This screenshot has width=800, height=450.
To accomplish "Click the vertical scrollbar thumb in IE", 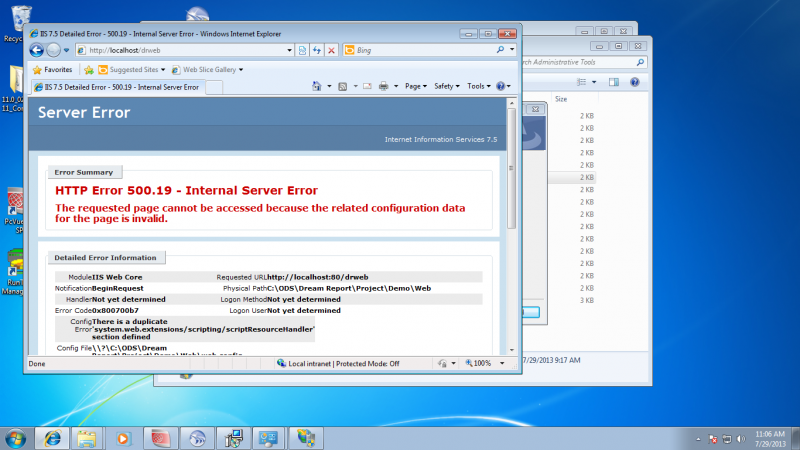I will coord(512,168).
